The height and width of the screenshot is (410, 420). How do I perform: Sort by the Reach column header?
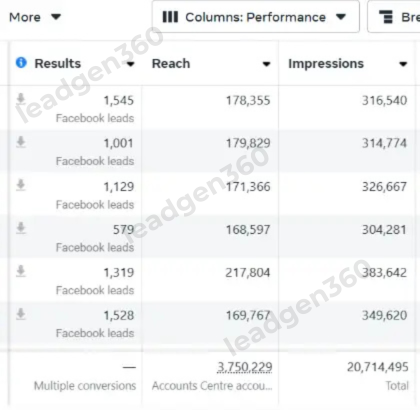pos(171,64)
